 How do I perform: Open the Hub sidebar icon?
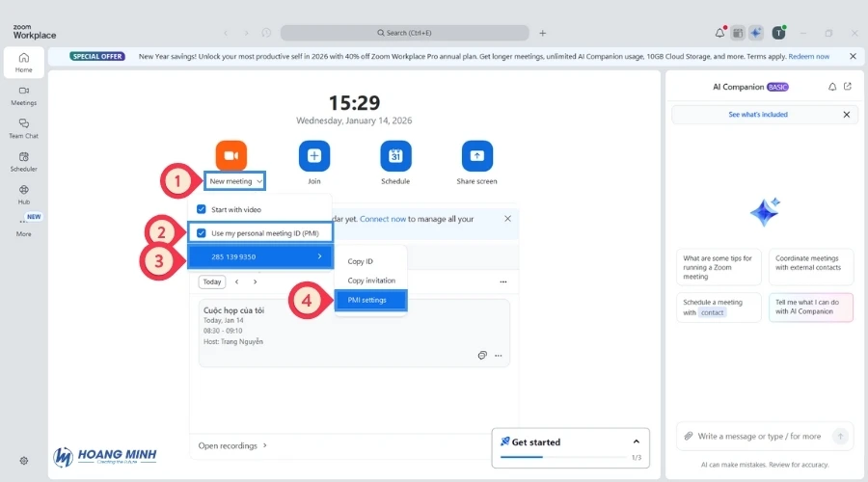[x=23, y=193]
